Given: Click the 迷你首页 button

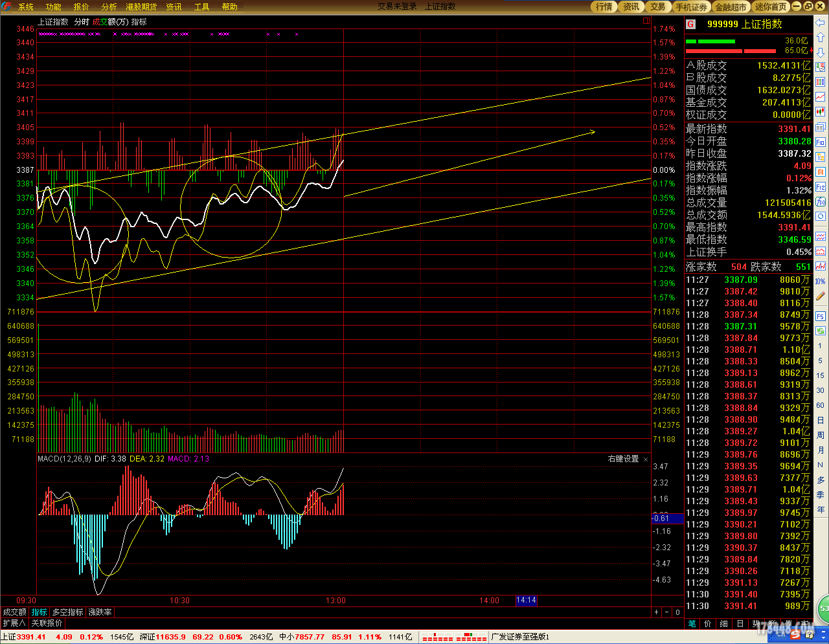Looking at the screenshot, I should pos(771,6).
